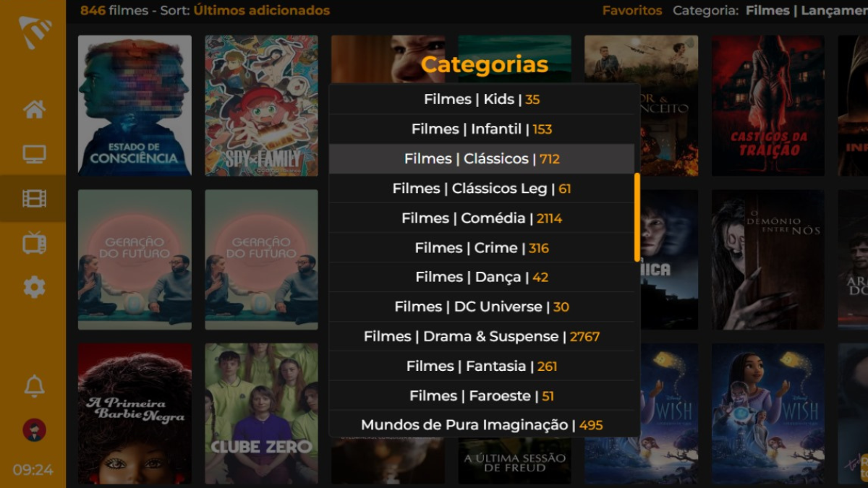Click the orange categories list scrollbar
The image size is (868, 488).
(x=637, y=217)
